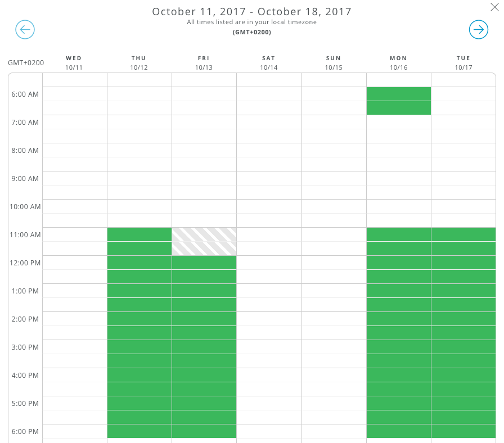Go to the previous week with left arrow
The height and width of the screenshot is (443, 504).
pos(25,30)
